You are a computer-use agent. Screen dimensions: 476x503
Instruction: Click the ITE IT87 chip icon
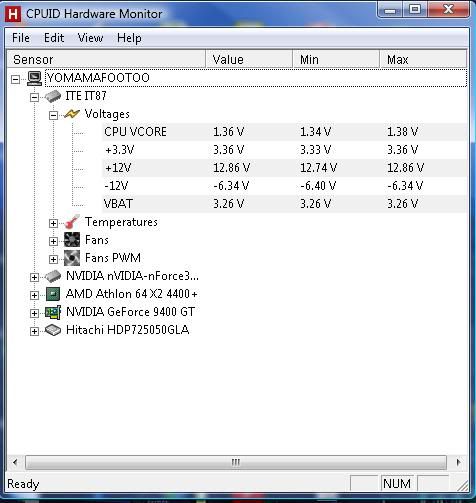pyautogui.click(x=53, y=96)
